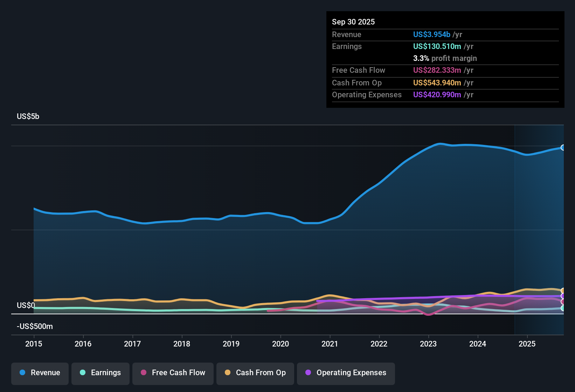Viewport: 575px width, 392px height.
Task: Select the teal Earnings endpoint marker
Action: tap(563, 309)
